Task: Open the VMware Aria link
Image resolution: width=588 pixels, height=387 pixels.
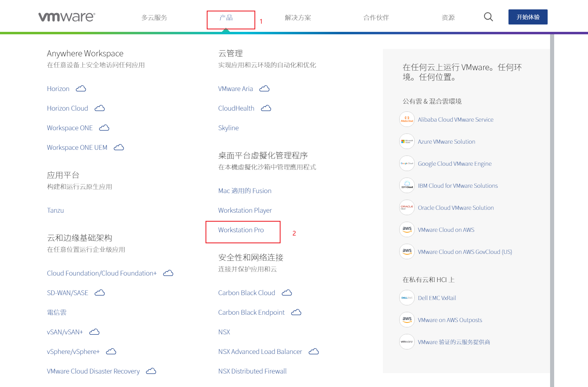Action: [236, 89]
